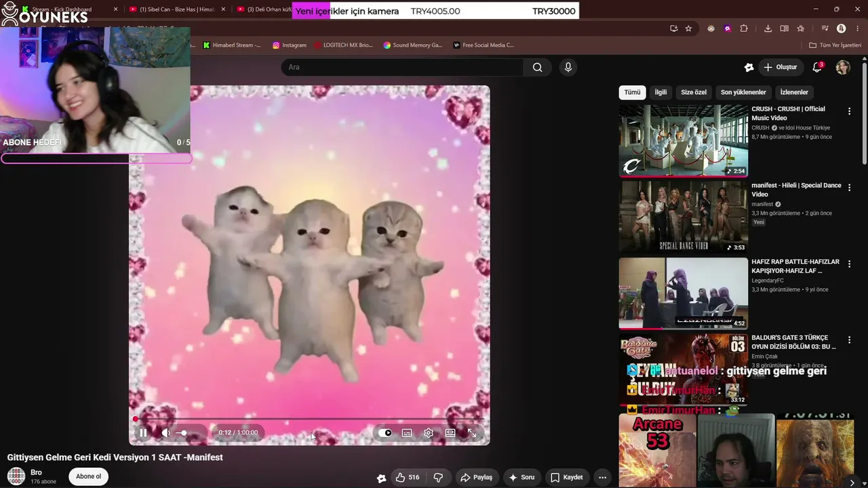The height and width of the screenshot is (488, 868).
Task: Open reading mode book icon in toolbar
Action: click(784, 28)
